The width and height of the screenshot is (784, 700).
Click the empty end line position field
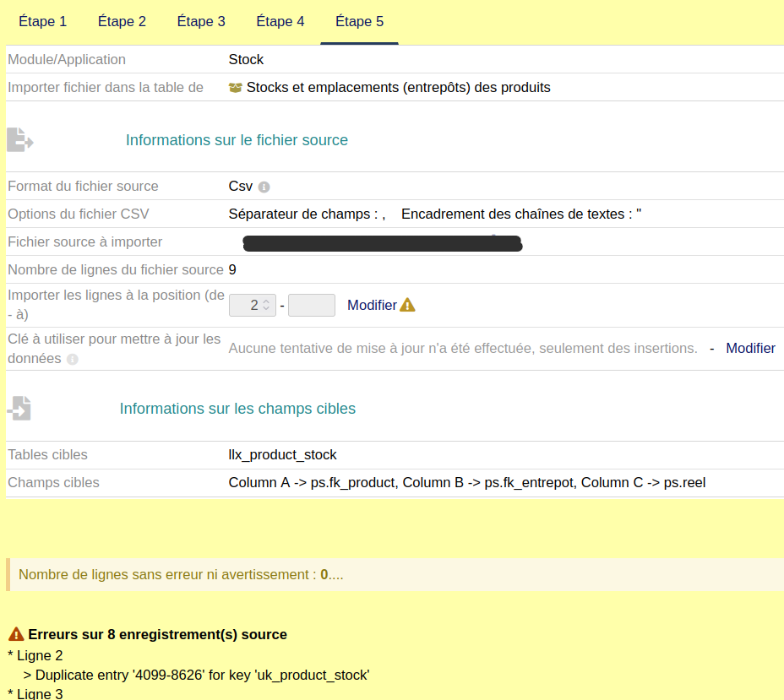coord(312,305)
